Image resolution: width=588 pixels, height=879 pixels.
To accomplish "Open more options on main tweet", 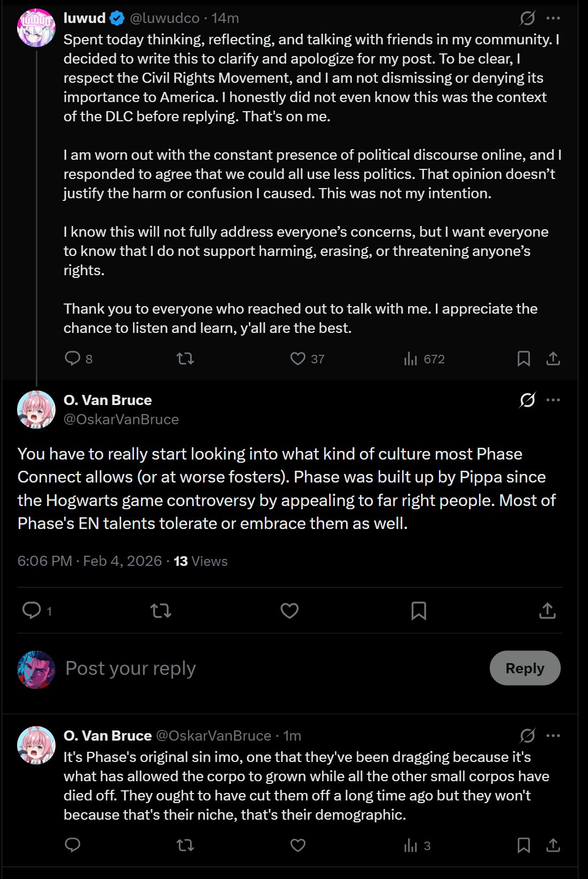I will pos(553,400).
